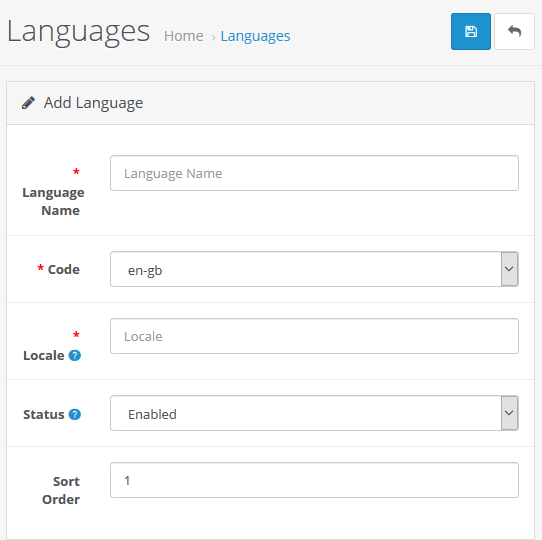Viewport: 542px width, 540px height.
Task: Open the Status dropdown showing Enabled
Action: coord(314,413)
